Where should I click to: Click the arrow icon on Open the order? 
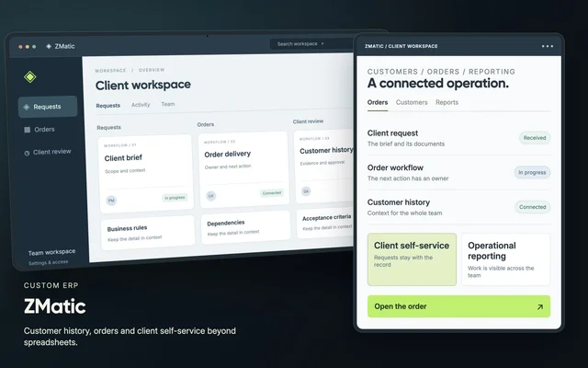click(539, 306)
